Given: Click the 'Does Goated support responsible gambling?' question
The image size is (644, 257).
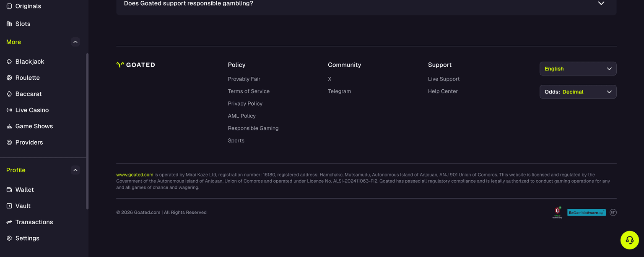Looking at the screenshot, I should [189, 3].
